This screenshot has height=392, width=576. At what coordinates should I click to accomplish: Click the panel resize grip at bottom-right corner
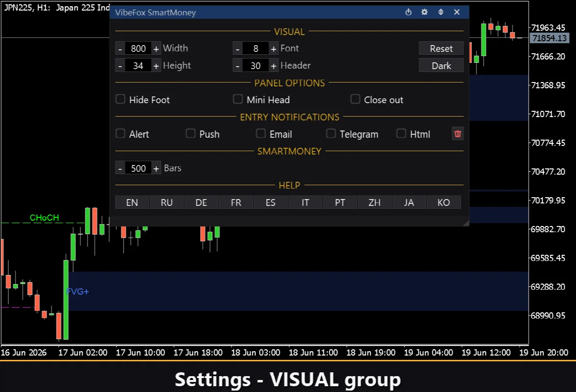tap(466, 223)
